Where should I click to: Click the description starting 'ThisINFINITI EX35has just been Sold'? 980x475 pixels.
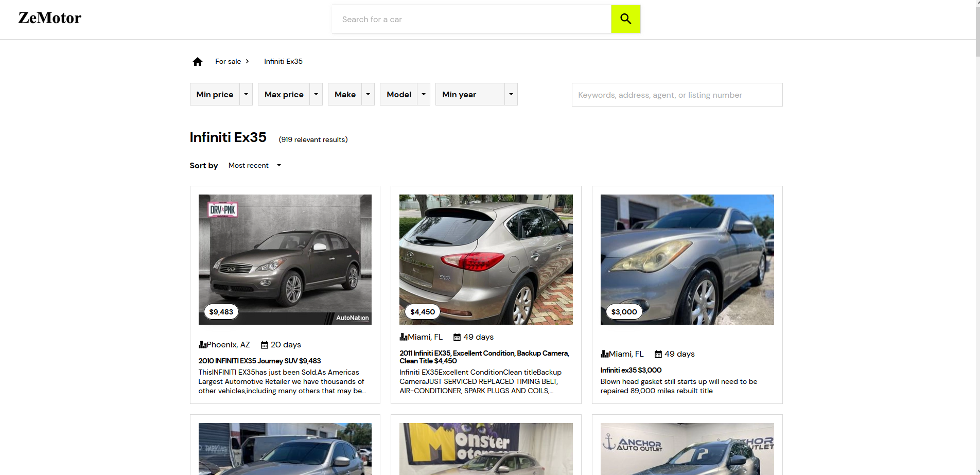pos(283,381)
